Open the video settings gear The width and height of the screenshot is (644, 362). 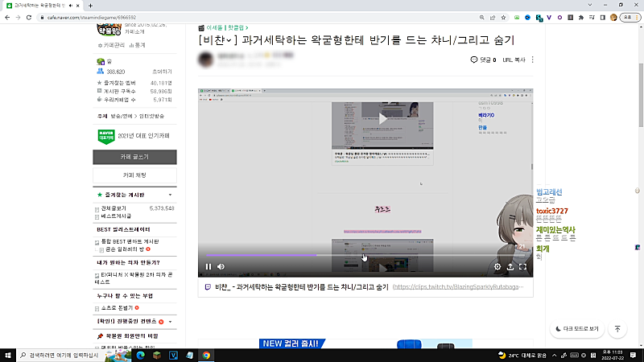(x=497, y=267)
